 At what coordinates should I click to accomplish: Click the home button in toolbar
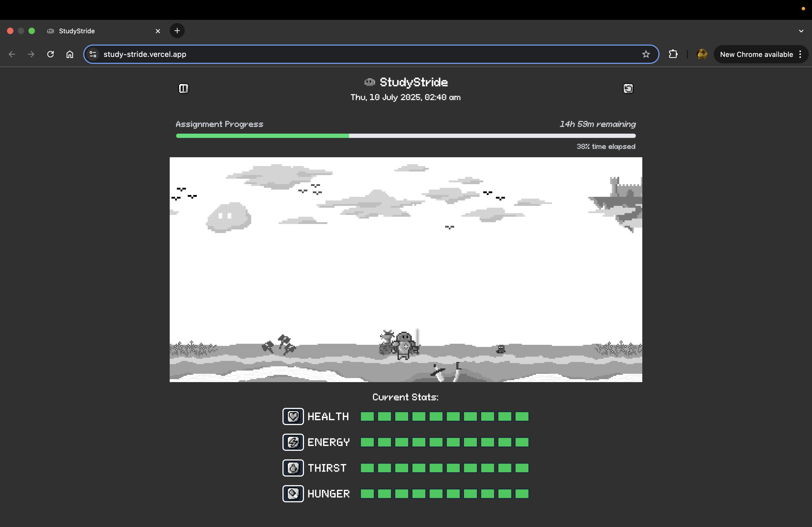(70, 54)
